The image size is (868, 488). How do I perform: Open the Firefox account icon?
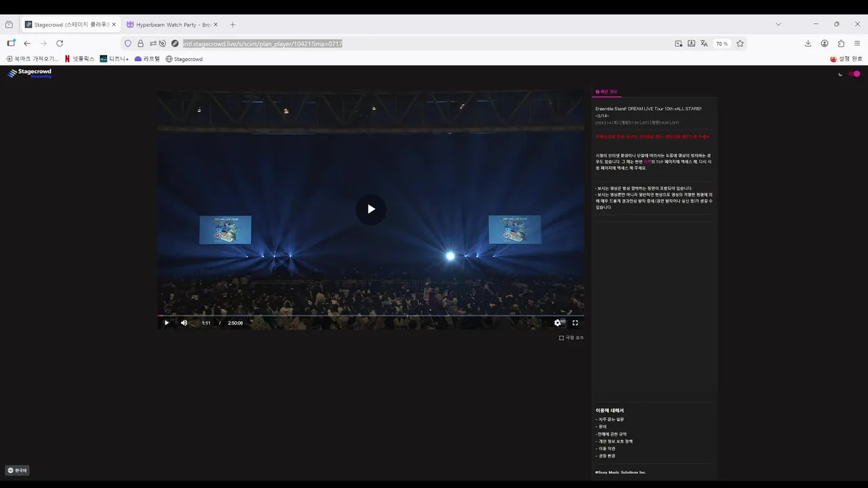click(x=825, y=43)
